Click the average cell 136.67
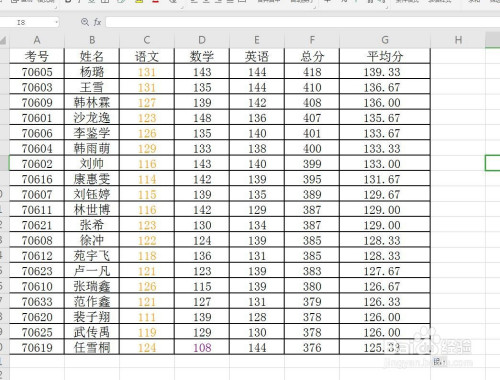The image size is (500, 380). tap(385, 87)
